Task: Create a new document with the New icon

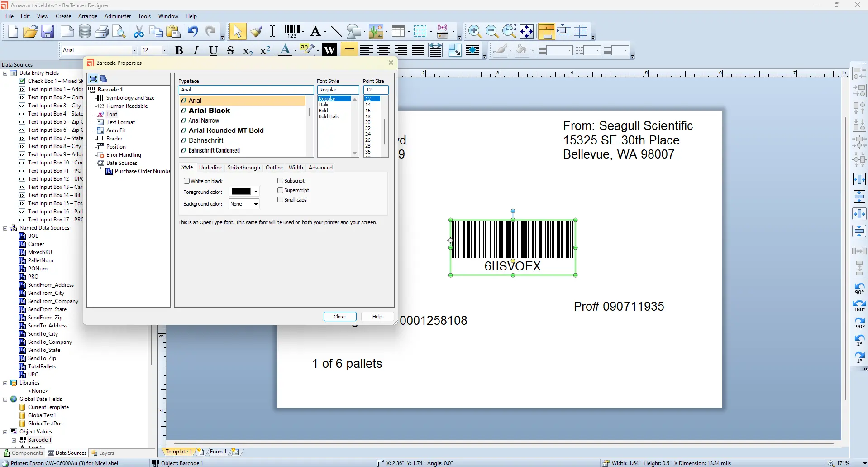Action: [x=13, y=31]
